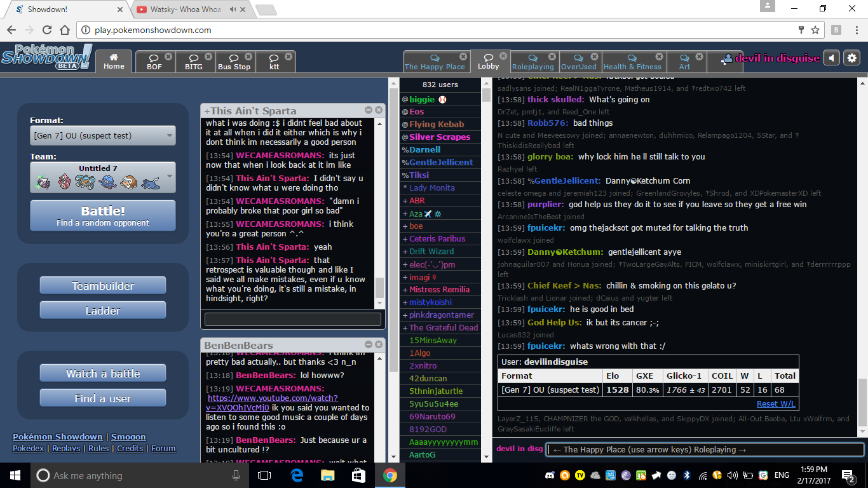Close the BITG tab
This screenshot has height=488, width=868.
pyautogui.click(x=208, y=57)
